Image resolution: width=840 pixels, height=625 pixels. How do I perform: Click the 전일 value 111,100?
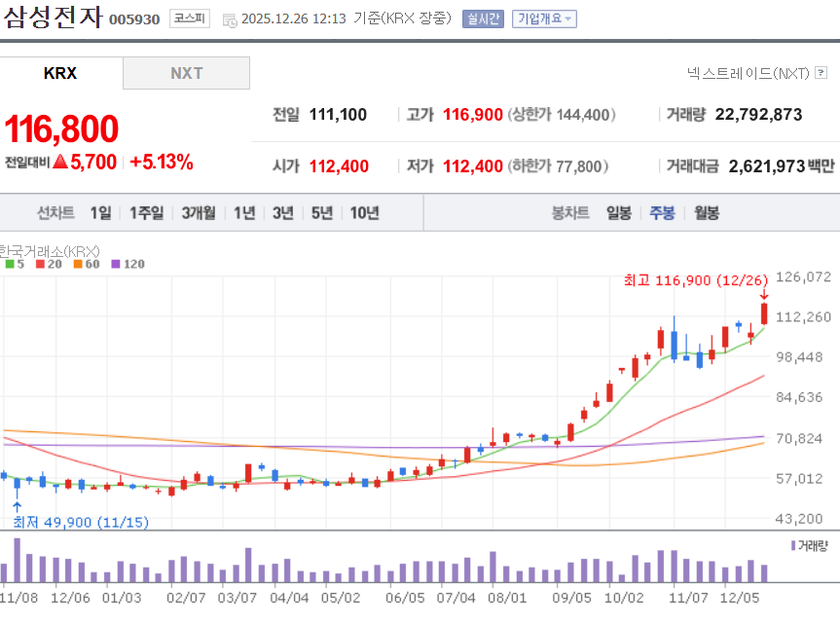click(338, 114)
